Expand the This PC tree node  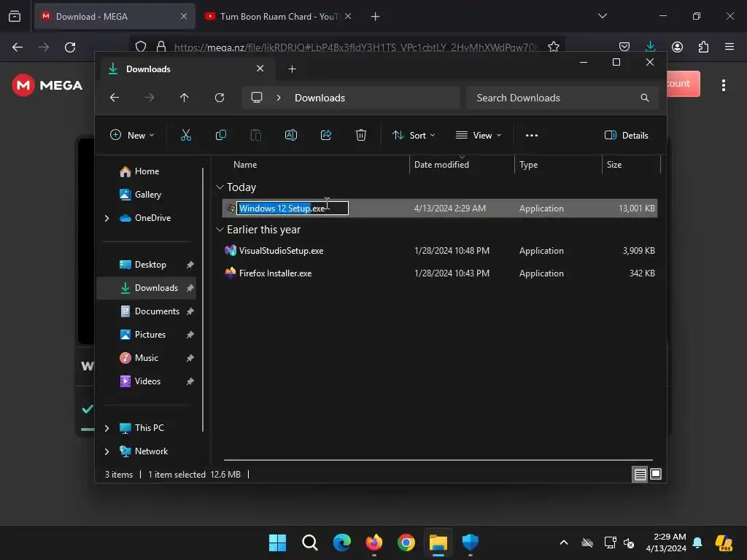tap(107, 428)
